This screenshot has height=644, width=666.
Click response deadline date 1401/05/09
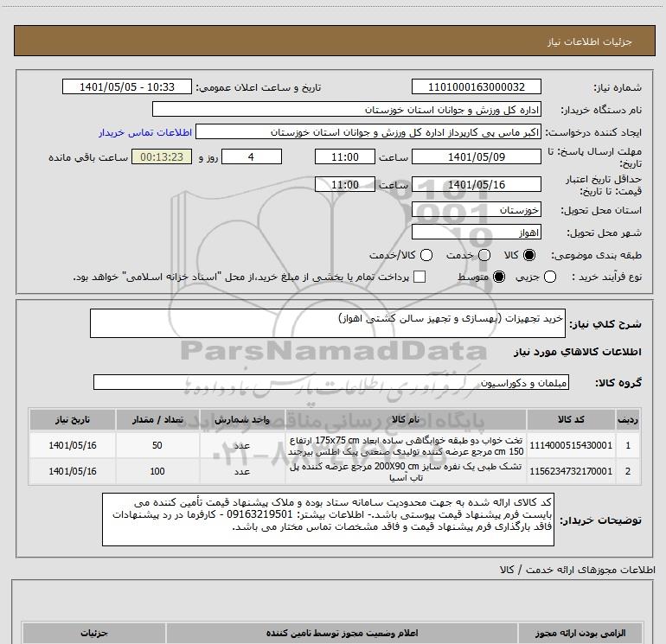476,156
